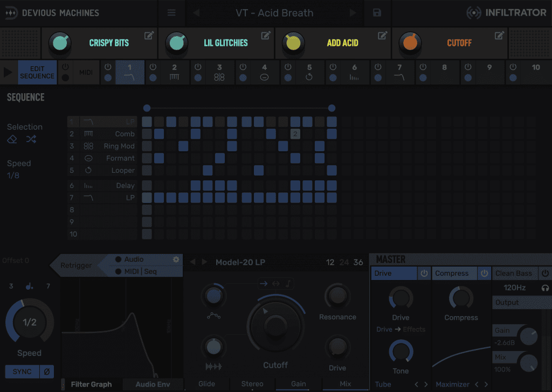Disable the Compress power switch

pos(484,274)
